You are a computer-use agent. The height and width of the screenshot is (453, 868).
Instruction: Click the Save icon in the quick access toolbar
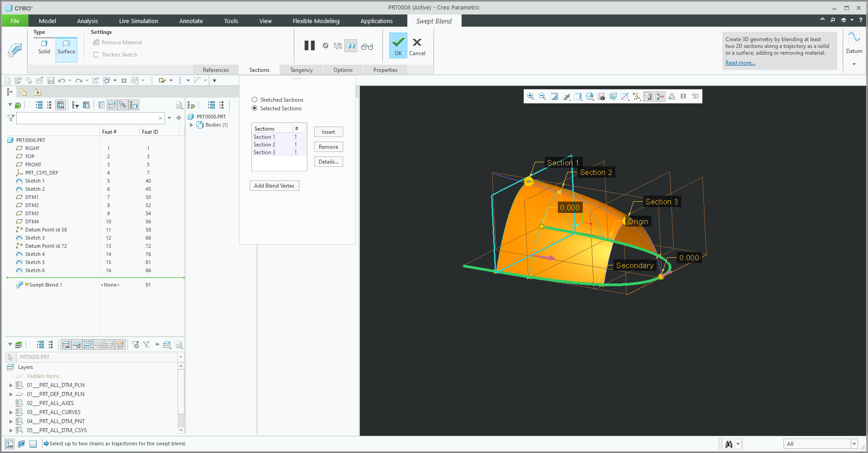coord(50,80)
